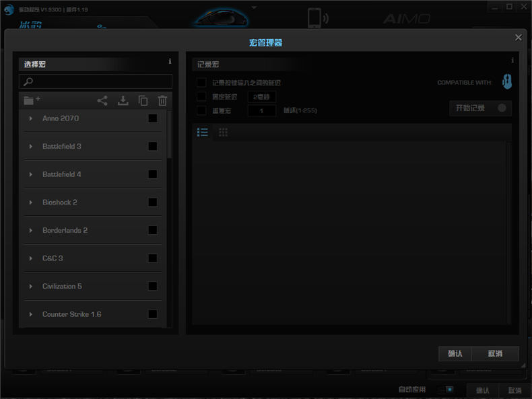Enable recording delays between key inputs
The height and width of the screenshot is (399, 532).
click(201, 82)
